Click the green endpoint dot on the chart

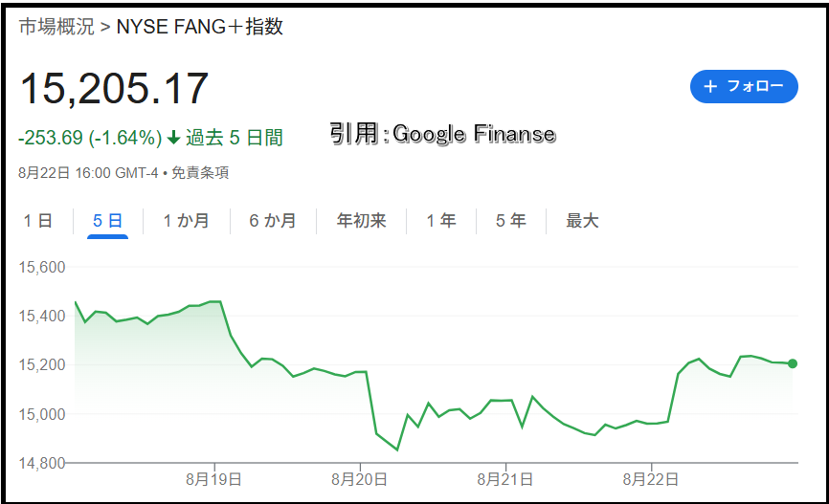[x=792, y=363]
